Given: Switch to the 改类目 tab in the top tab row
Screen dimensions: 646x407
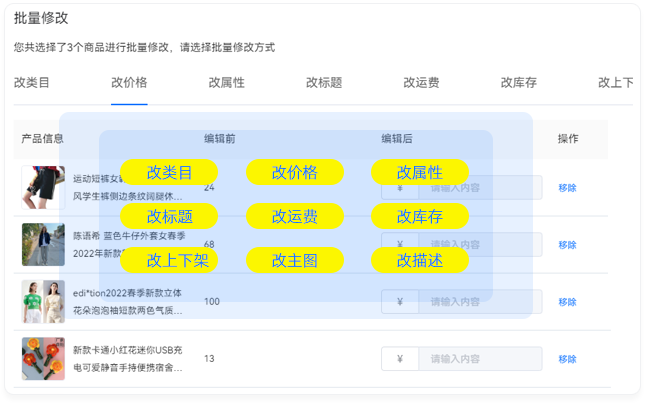Looking at the screenshot, I should tap(32, 83).
